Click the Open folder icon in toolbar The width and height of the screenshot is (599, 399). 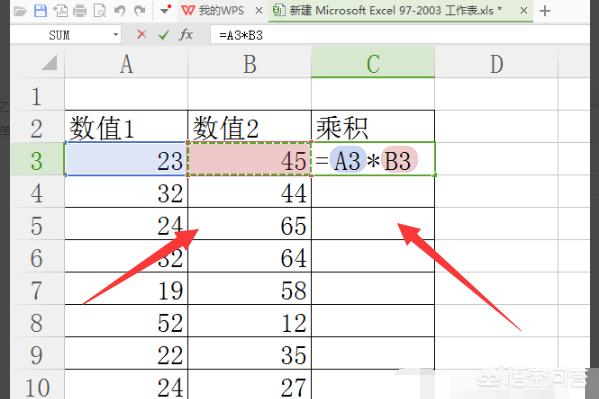tap(19, 11)
